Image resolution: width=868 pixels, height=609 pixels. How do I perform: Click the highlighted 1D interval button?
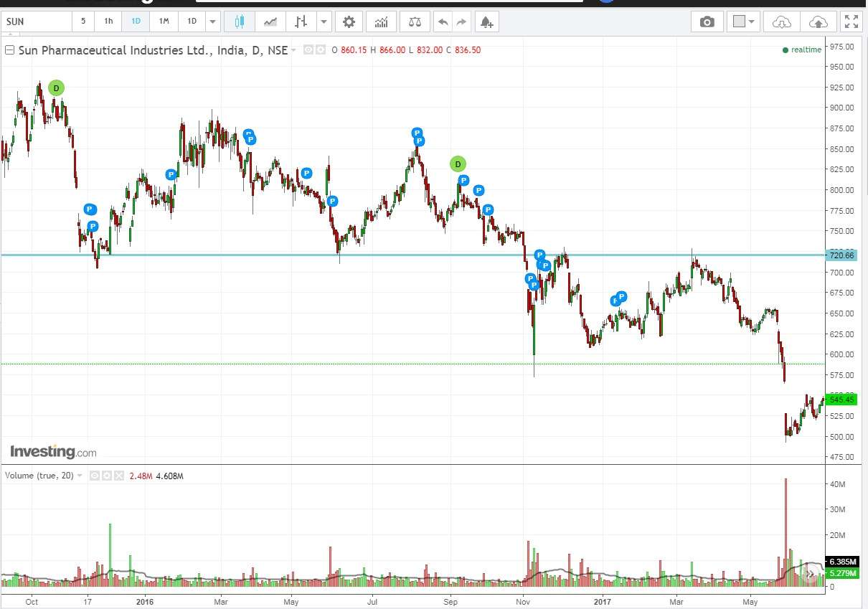point(136,22)
